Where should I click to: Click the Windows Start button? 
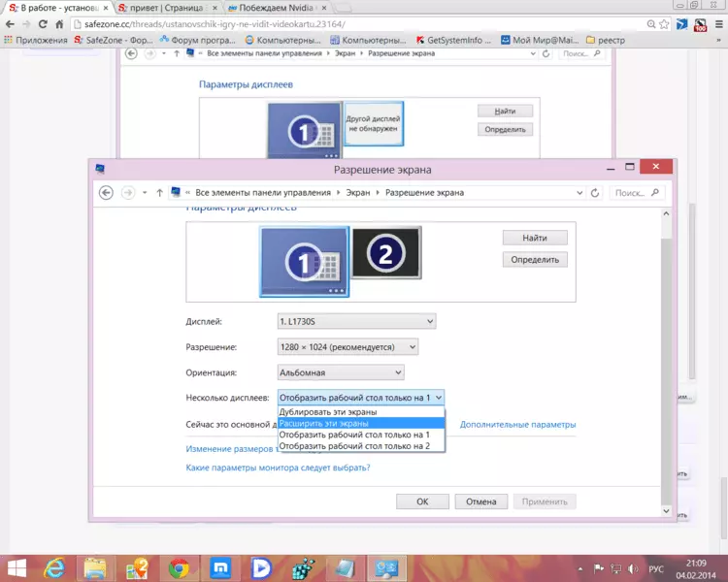click(17, 566)
